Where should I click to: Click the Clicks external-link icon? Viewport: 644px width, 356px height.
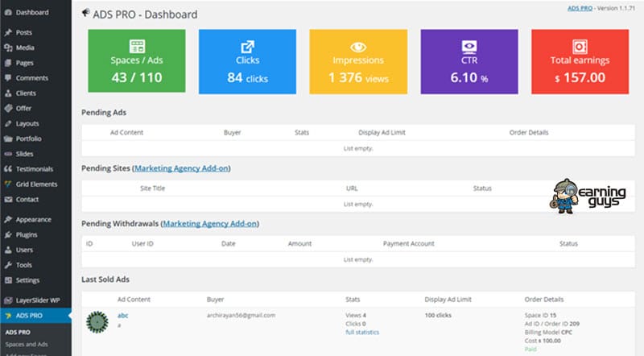point(247,47)
